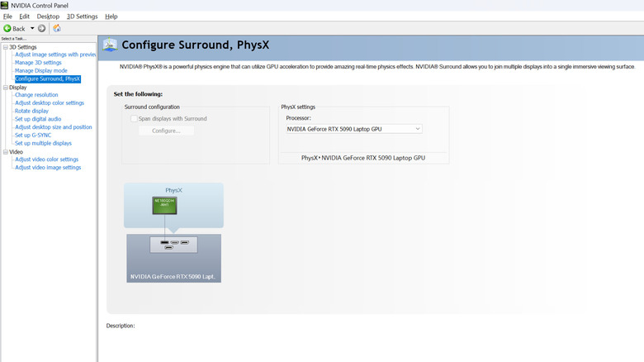Open Change resolution page
This screenshot has height=362, width=644.
[x=36, y=95]
